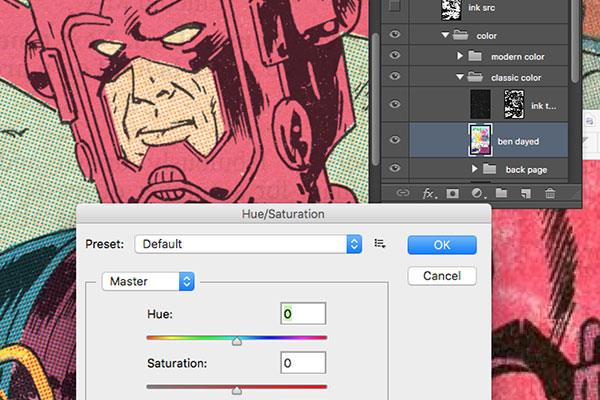Expand the back page group

[x=474, y=169]
